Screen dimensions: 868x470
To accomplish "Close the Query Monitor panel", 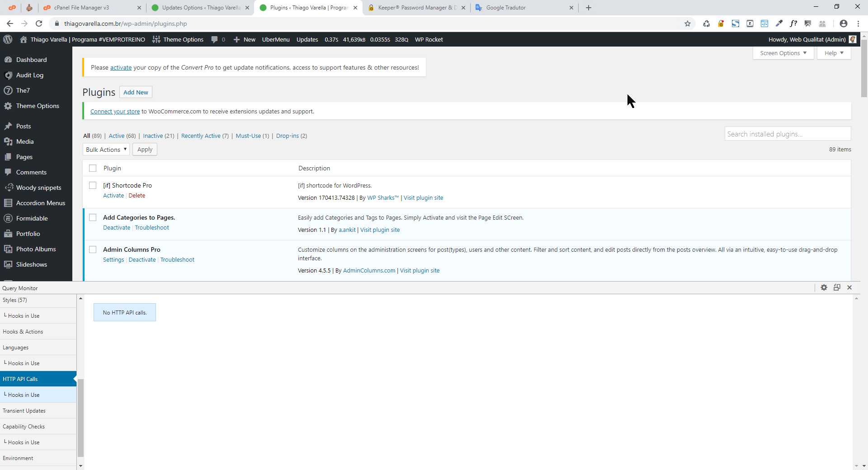I will [x=849, y=287].
